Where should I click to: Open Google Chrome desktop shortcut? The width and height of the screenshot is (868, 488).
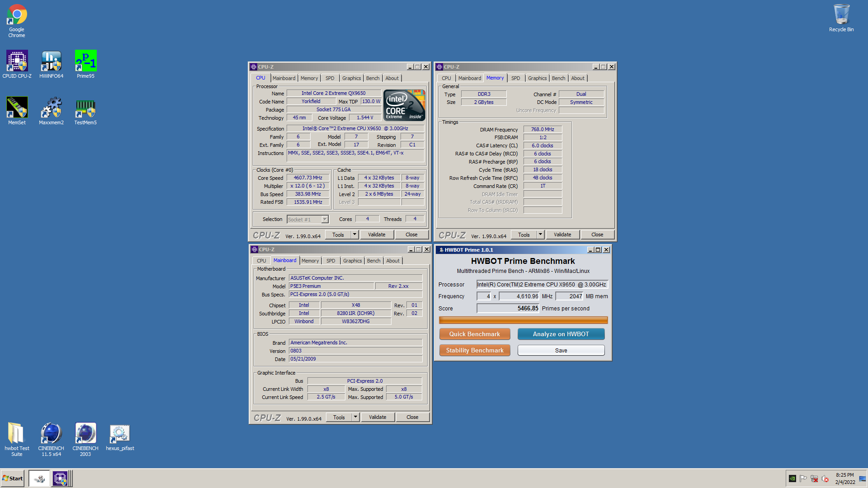(x=17, y=21)
